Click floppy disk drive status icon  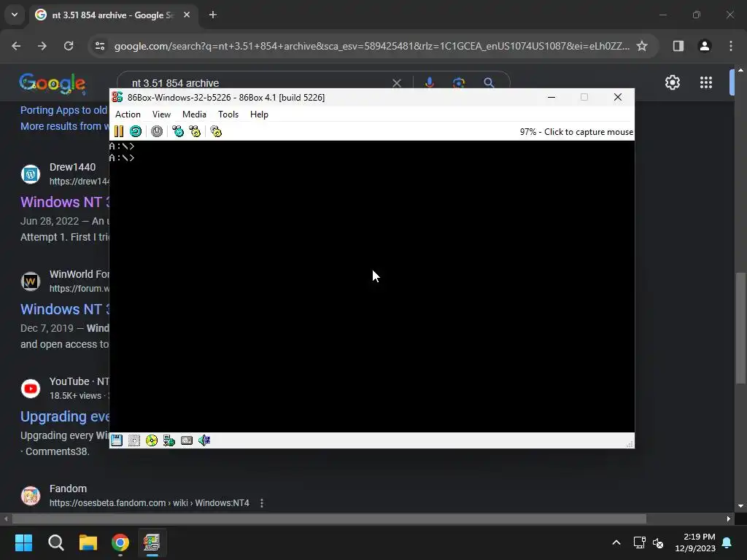[117, 440]
